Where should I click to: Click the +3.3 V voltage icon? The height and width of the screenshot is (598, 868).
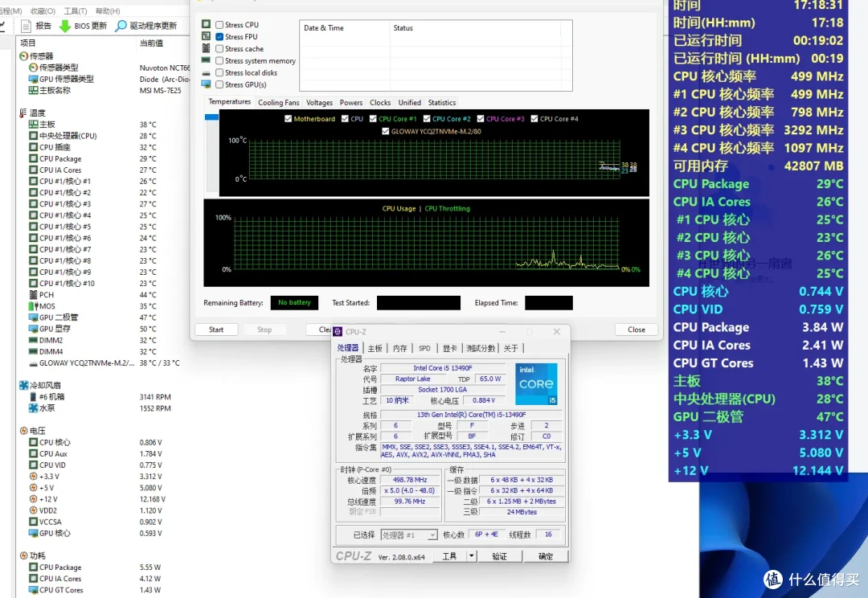tap(33, 476)
